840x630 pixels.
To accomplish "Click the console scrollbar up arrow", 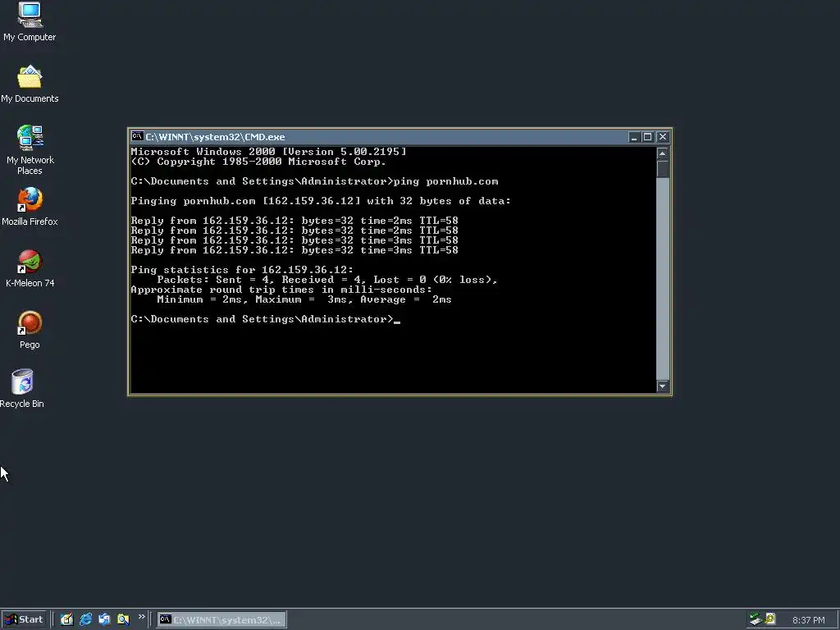I will (663, 153).
